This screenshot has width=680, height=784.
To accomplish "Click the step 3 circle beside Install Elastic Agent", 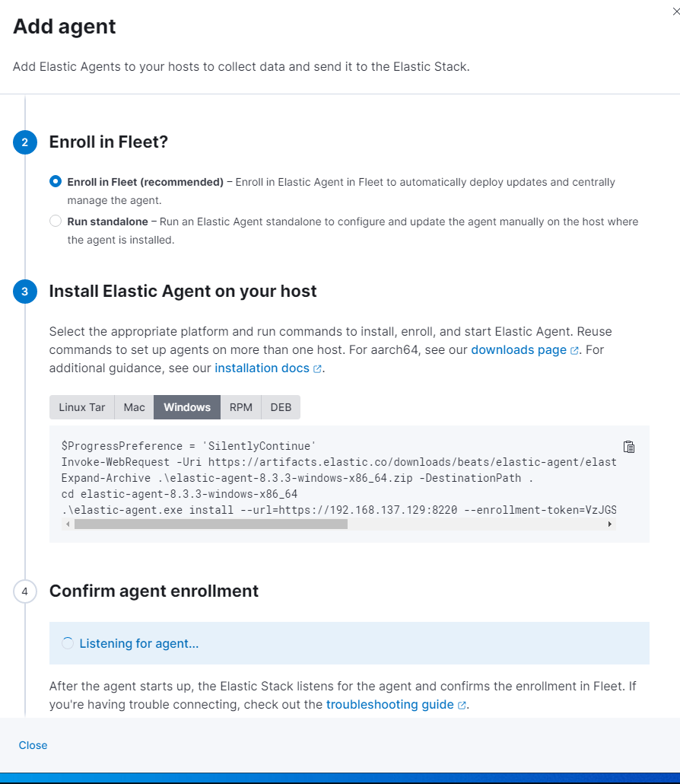I will [x=25, y=292].
